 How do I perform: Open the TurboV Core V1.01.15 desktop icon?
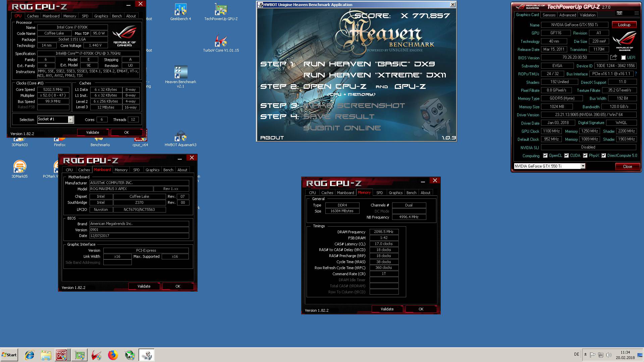pyautogui.click(x=221, y=44)
